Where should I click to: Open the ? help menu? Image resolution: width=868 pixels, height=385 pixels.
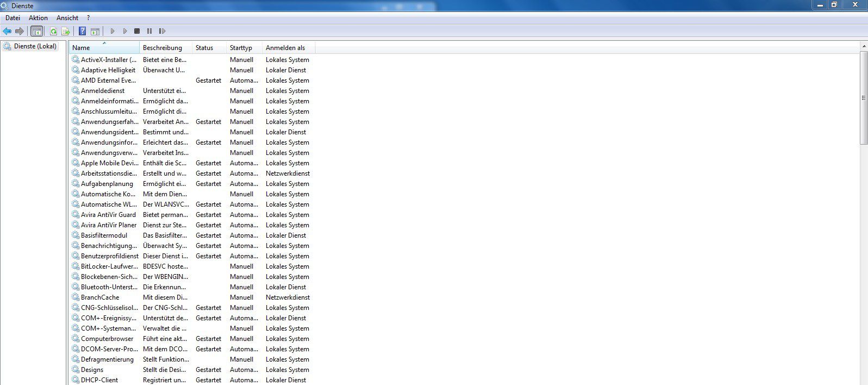pos(88,18)
